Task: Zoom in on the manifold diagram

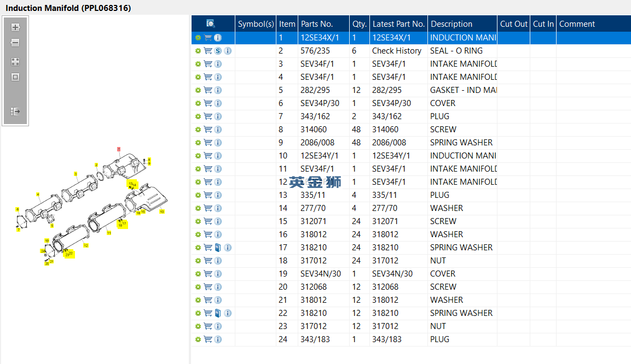Action: click(15, 27)
